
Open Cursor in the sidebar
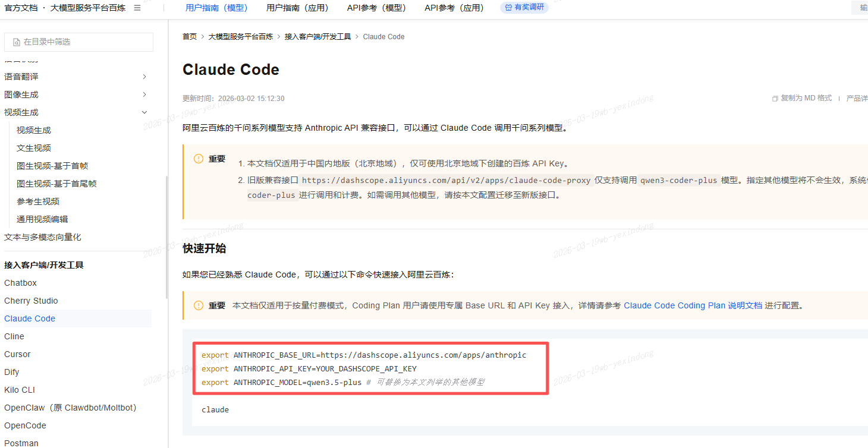coord(17,354)
